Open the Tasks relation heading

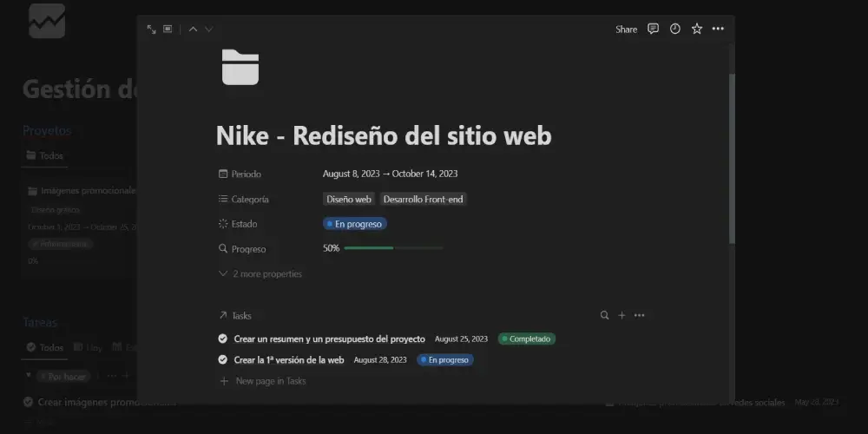(x=235, y=316)
